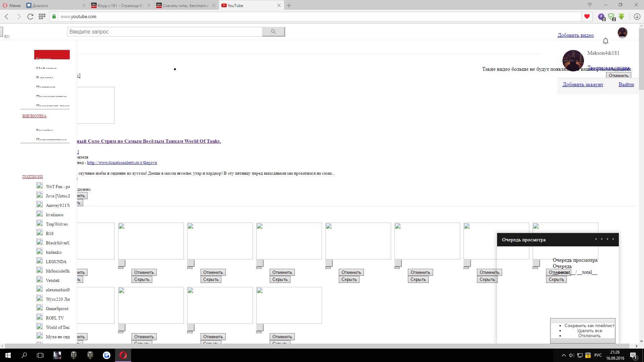Choose Сохранить как плейлист in queue menu

589,325
